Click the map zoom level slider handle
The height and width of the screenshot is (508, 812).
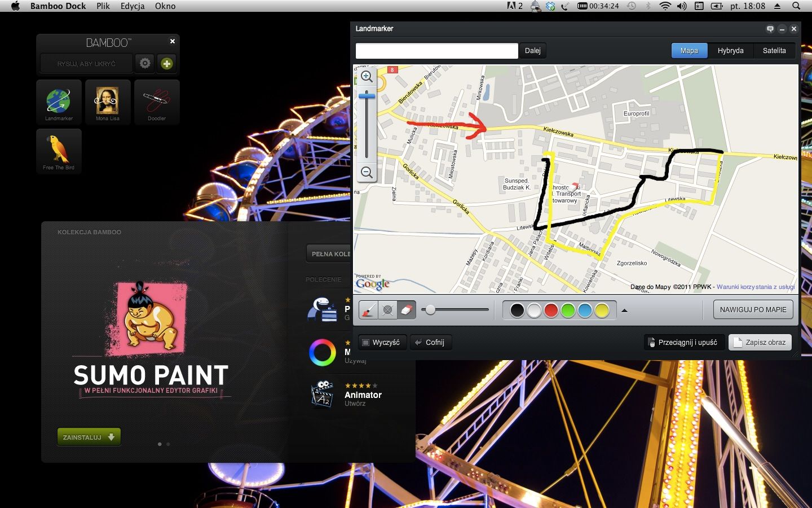pyautogui.click(x=367, y=96)
